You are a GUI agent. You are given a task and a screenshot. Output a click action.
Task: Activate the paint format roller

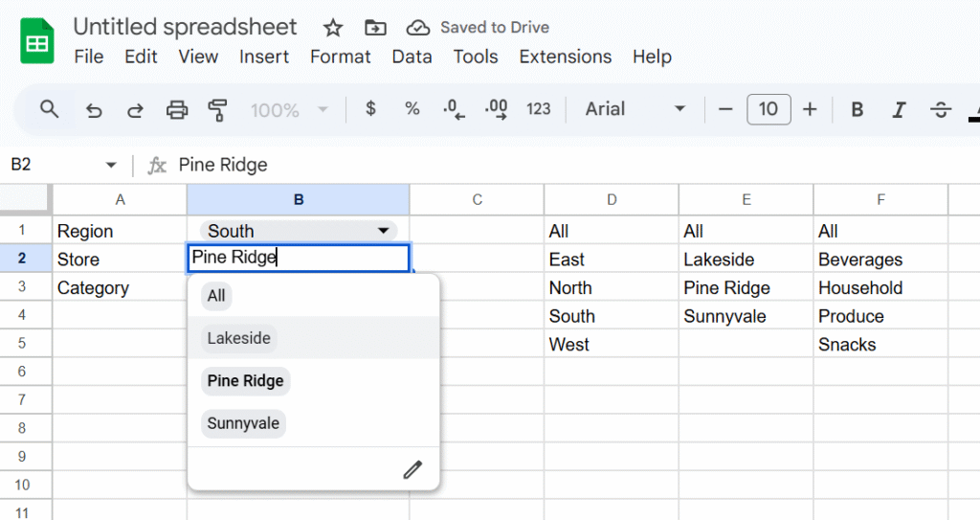[x=218, y=110]
